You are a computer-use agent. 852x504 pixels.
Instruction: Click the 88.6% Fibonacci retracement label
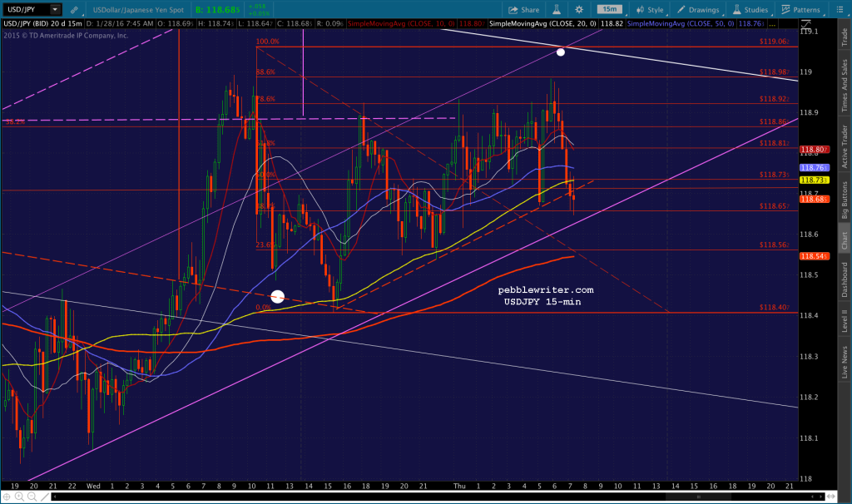[265, 72]
